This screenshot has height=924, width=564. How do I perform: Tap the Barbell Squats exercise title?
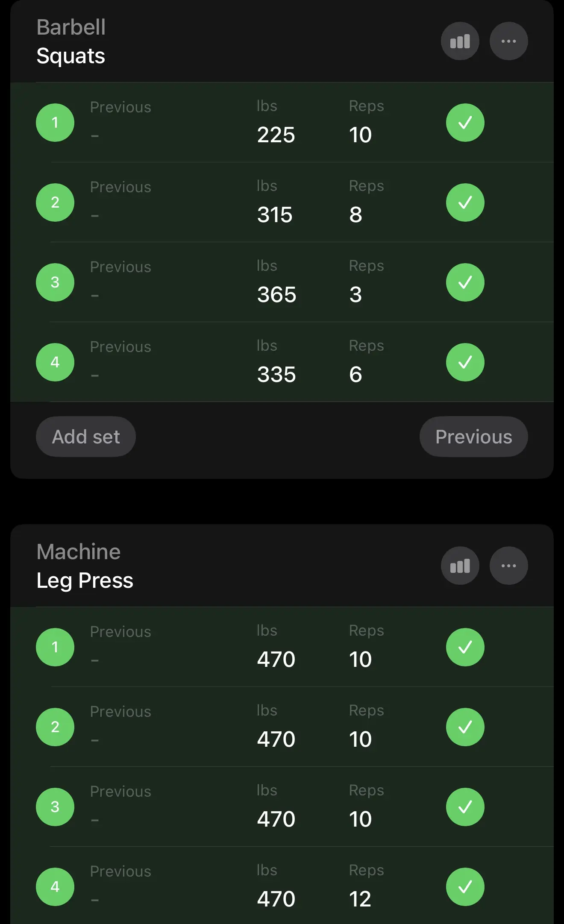click(x=71, y=42)
